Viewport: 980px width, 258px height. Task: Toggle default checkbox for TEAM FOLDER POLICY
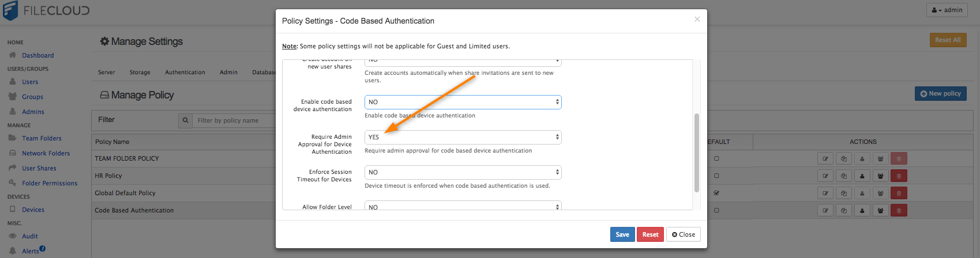point(716,158)
